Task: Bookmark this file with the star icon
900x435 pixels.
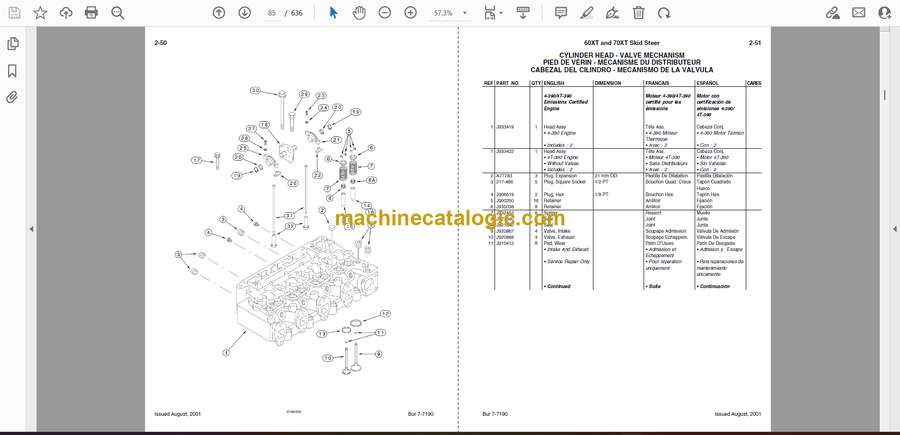Action: point(40,13)
